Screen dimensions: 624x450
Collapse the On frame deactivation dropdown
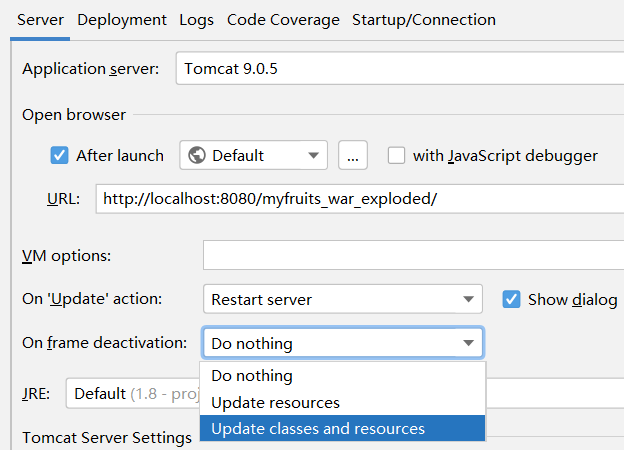(x=343, y=343)
